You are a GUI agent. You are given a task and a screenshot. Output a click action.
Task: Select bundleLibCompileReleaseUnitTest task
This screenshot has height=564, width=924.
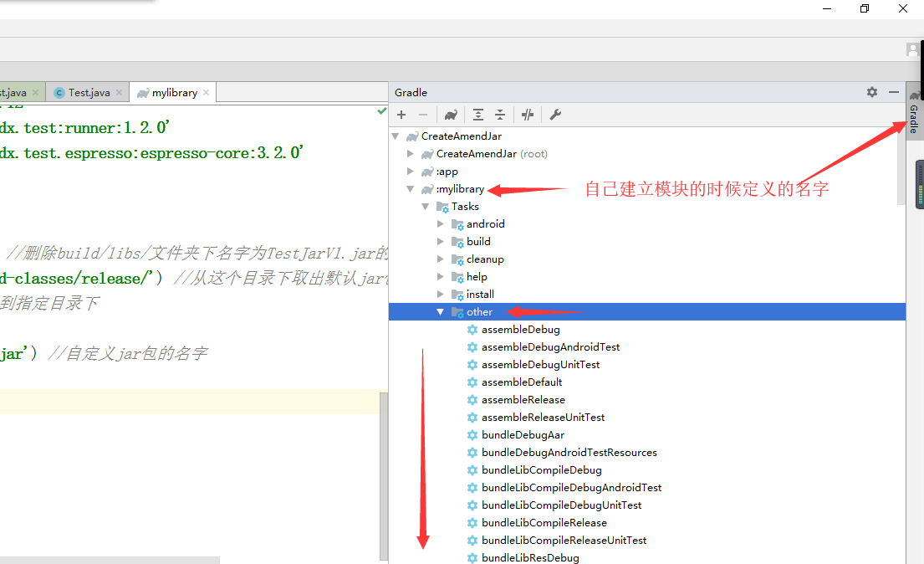[x=564, y=541]
